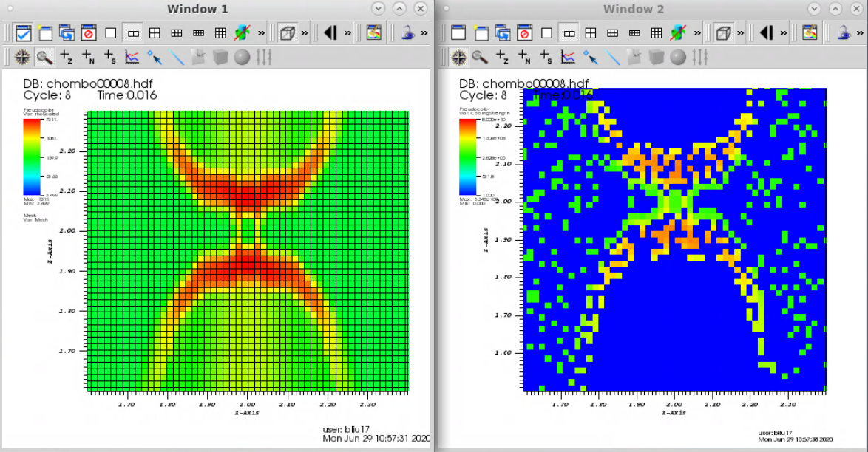Enable the Point tool in Window 1
The height and width of the screenshot is (452, 868).
click(154, 56)
